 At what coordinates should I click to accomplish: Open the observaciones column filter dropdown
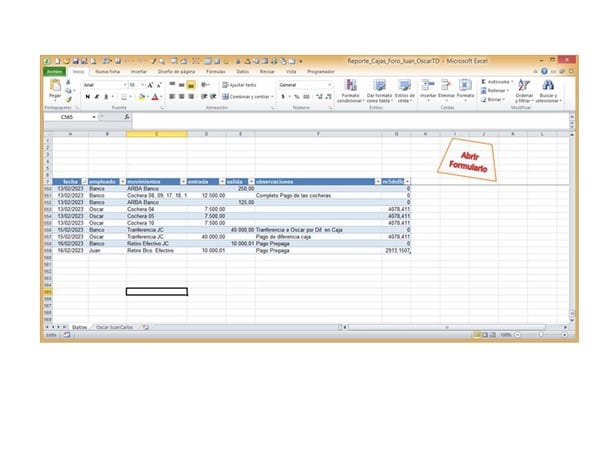tap(378, 181)
